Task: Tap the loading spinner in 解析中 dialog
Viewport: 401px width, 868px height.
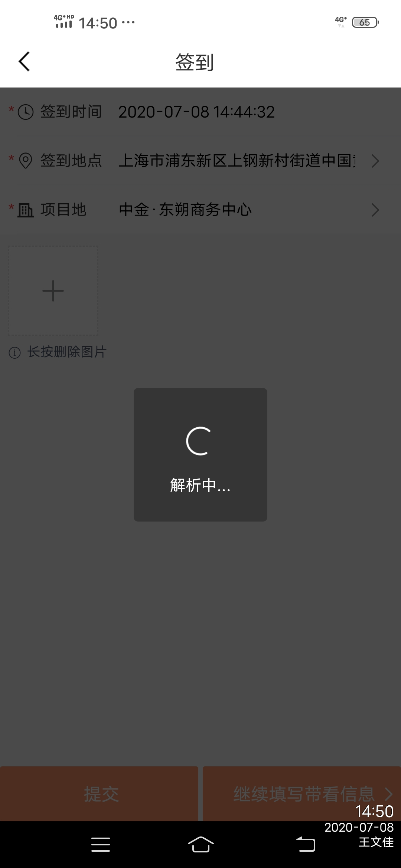Action: point(199,441)
